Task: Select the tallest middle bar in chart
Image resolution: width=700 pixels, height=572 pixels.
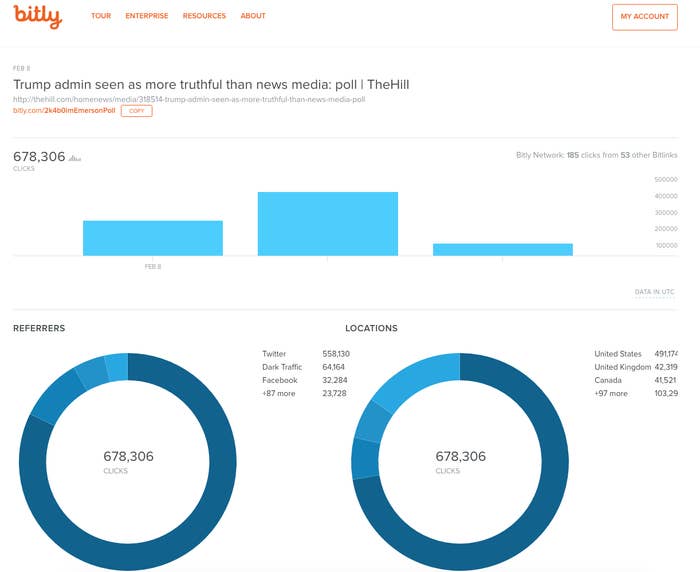Action: (x=328, y=224)
